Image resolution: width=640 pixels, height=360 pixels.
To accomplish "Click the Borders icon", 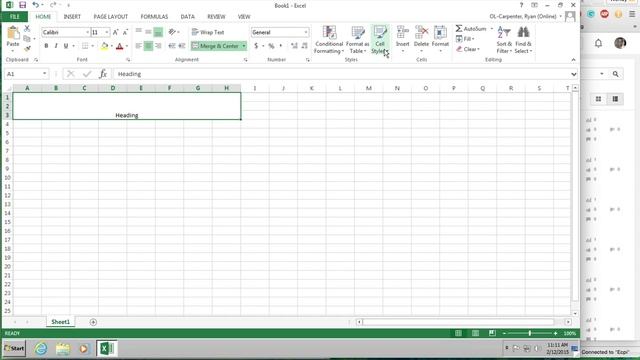I will tap(85, 46).
